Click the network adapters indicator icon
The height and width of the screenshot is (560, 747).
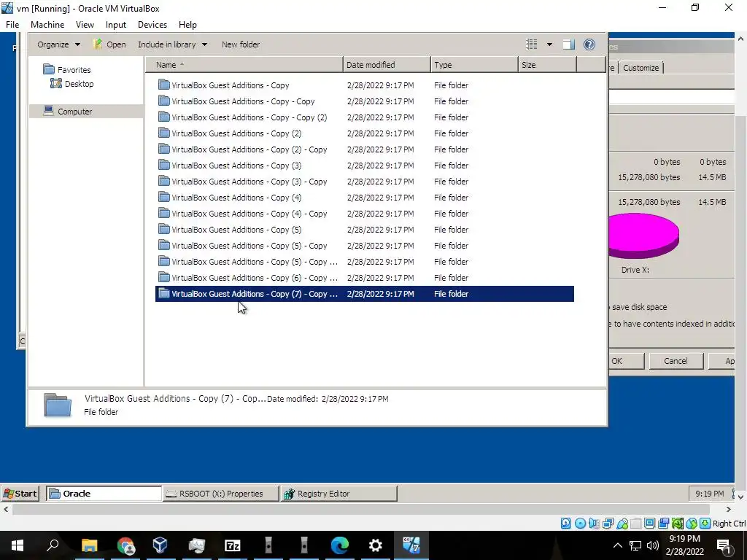coord(608,524)
